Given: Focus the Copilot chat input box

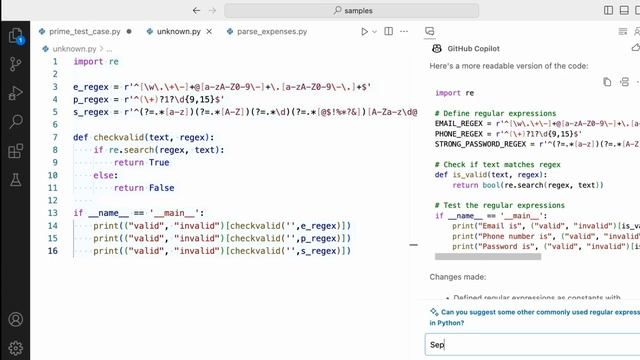Looking at the screenshot, I should 532,345.
